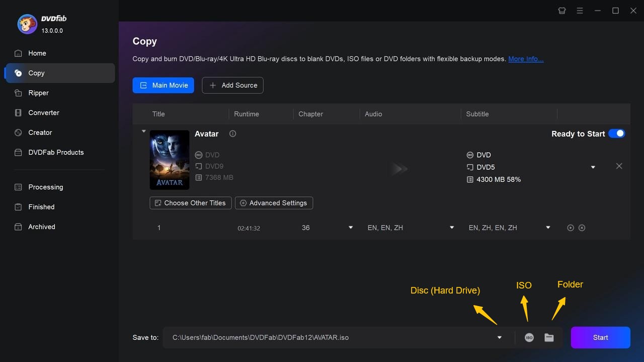This screenshot has width=644, height=362.
Task: Click the Start button to begin copying
Action: [600, 337]
